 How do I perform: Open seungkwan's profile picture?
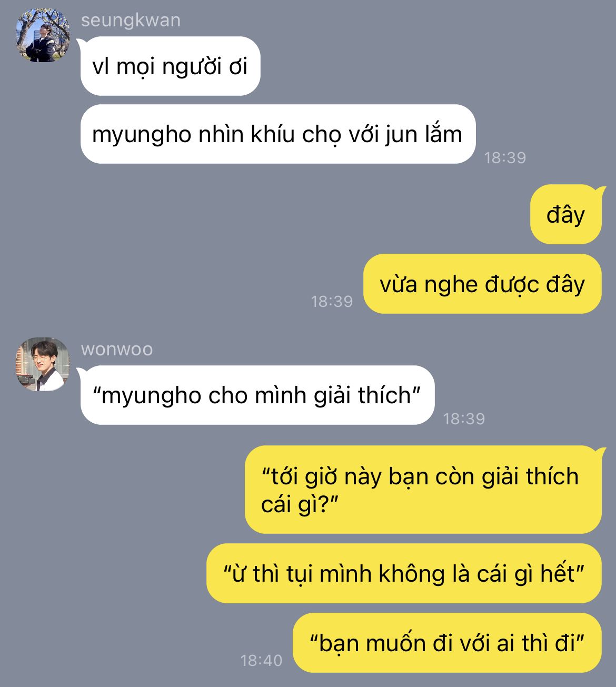pyautogui.click(x=43, y=35)
